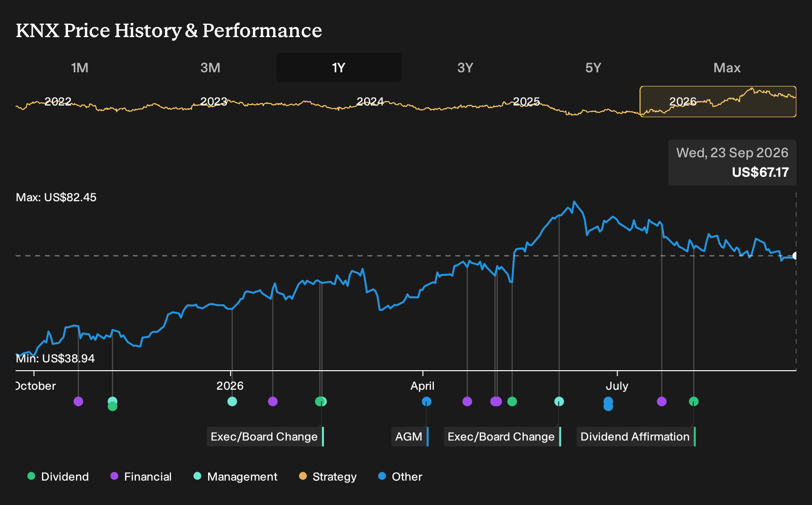Switch chart to 3Y range
The width and height of the screenshot is (812, 505).
[x=465, y=67]
